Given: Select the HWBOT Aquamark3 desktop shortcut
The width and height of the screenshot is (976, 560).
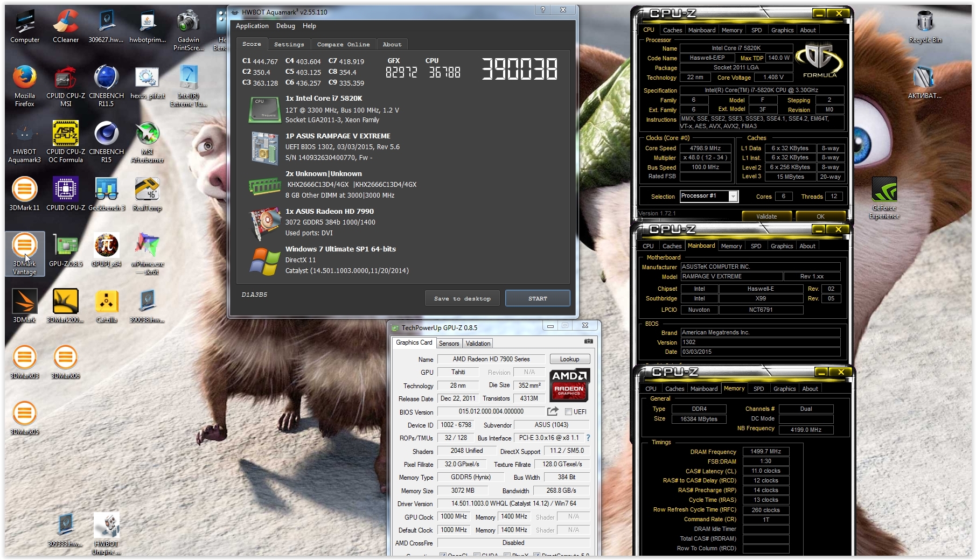Looking at the screenshot, I should coord(25,142).
